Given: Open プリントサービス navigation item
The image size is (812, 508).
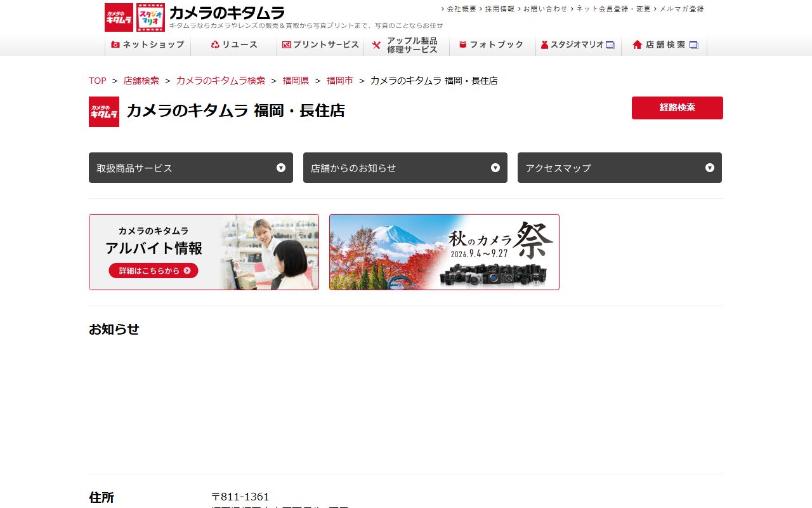Looking at the screenshot, I should coord(320,45).
